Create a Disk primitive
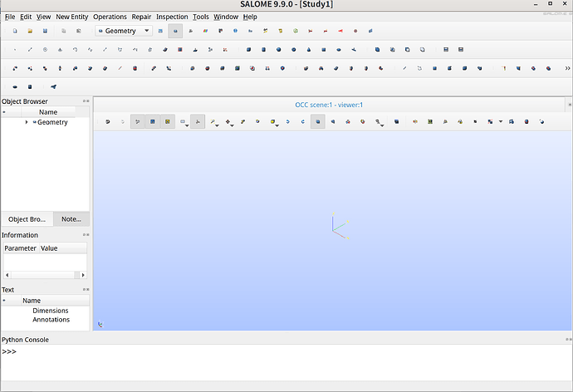 (338, 50)
